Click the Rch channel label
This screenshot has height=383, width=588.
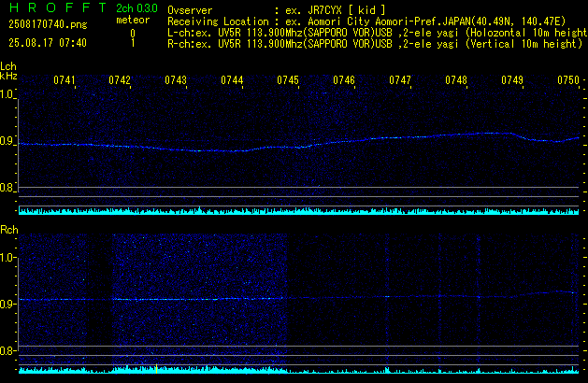click(9, 230)
